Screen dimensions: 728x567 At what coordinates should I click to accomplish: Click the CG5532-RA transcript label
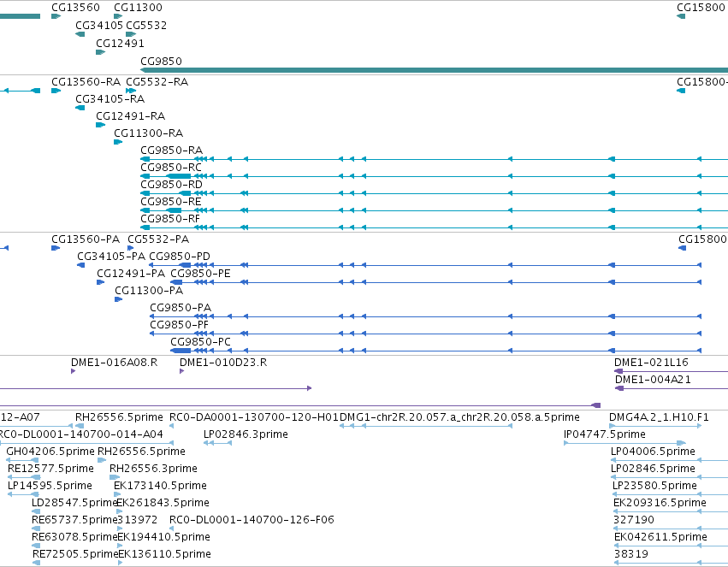coord(157,82)
